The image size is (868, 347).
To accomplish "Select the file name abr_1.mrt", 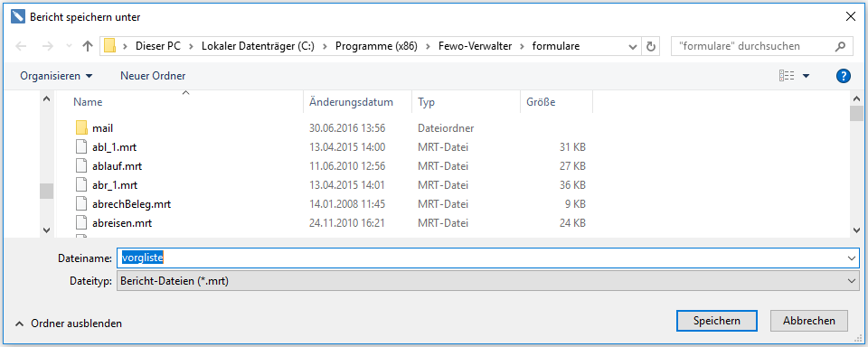I will (x=116, y=185).
